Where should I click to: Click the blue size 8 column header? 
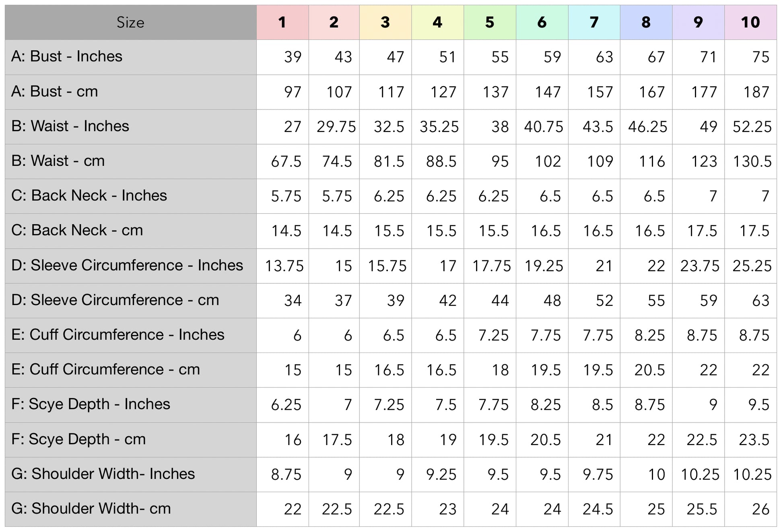click(x=646, y=23)
